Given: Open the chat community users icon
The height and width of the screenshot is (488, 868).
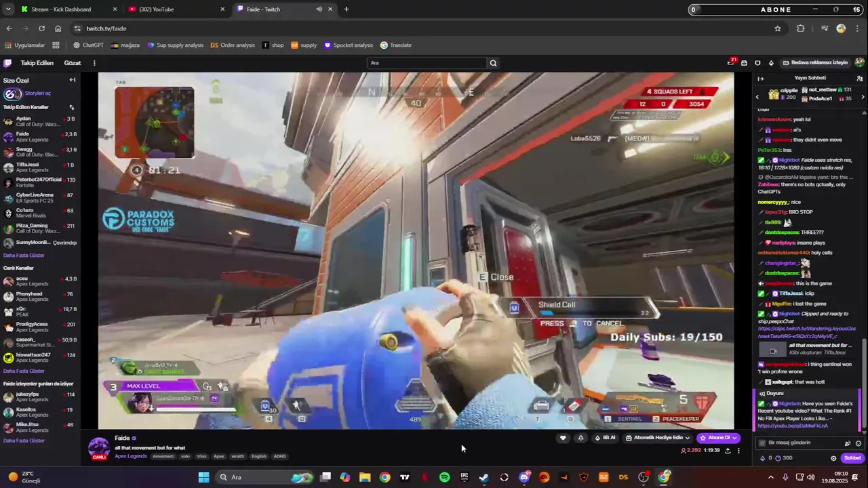Looking at the screenshot, I should coord(860,79).
